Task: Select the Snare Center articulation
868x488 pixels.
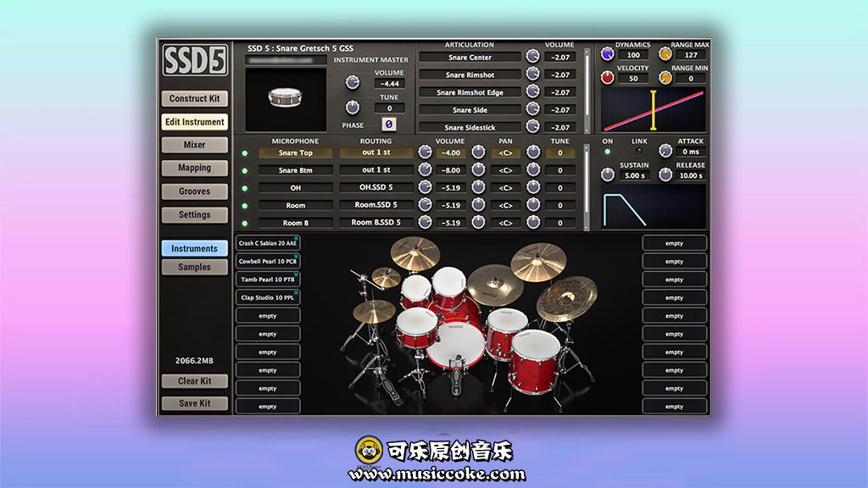Action: coord(470,57)
